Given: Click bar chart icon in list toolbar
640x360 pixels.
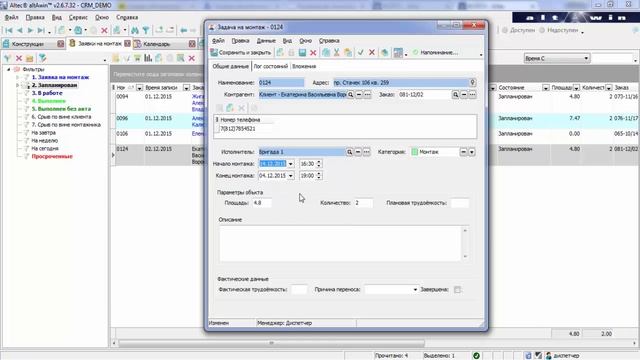Looking at the screenshot, I should (148, 58).
